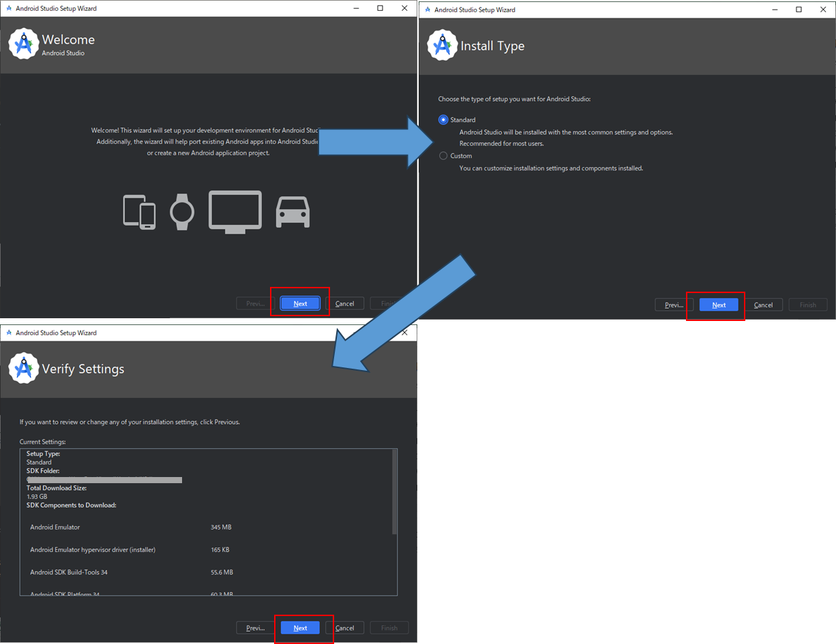Image resolution: width=836 pixels, height=644 pixels.
Task: Click Next in the Welcome wizard window
Action: (300, 303)
